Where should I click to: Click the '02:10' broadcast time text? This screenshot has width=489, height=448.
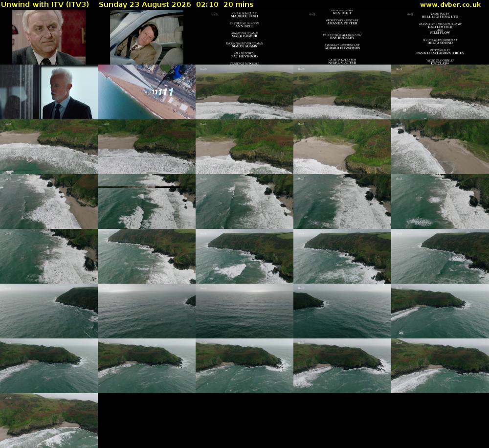coord(207,4)
